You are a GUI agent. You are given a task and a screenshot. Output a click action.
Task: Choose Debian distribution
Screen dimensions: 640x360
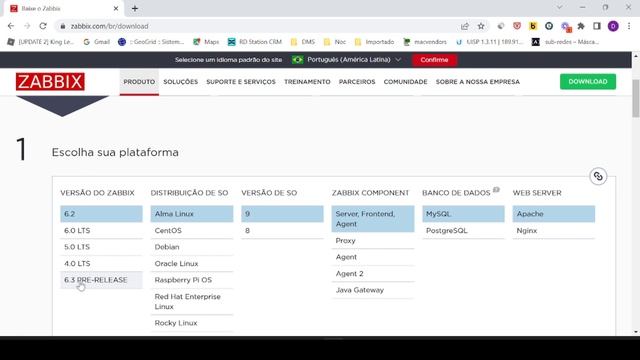(x=192, y=247)
